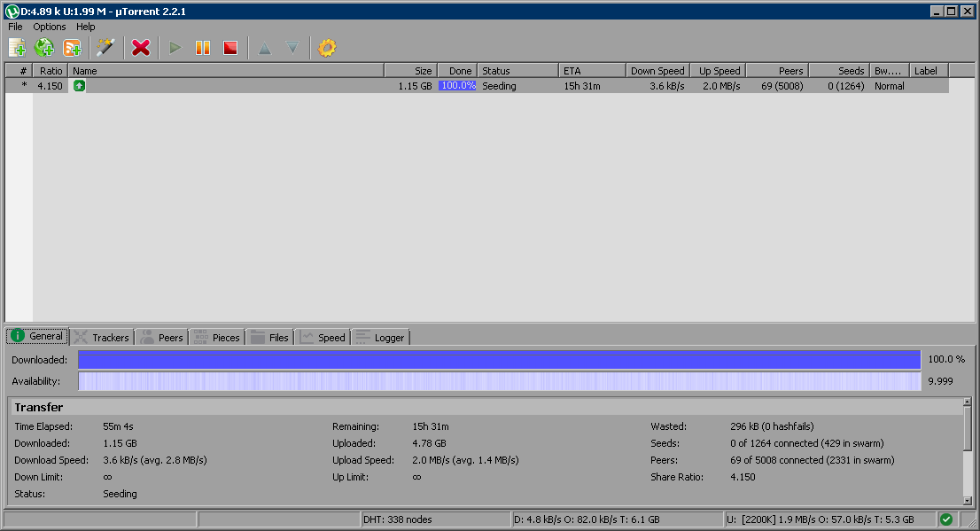Sort by the Status column header
980x531 pixels.
point(518,71)
